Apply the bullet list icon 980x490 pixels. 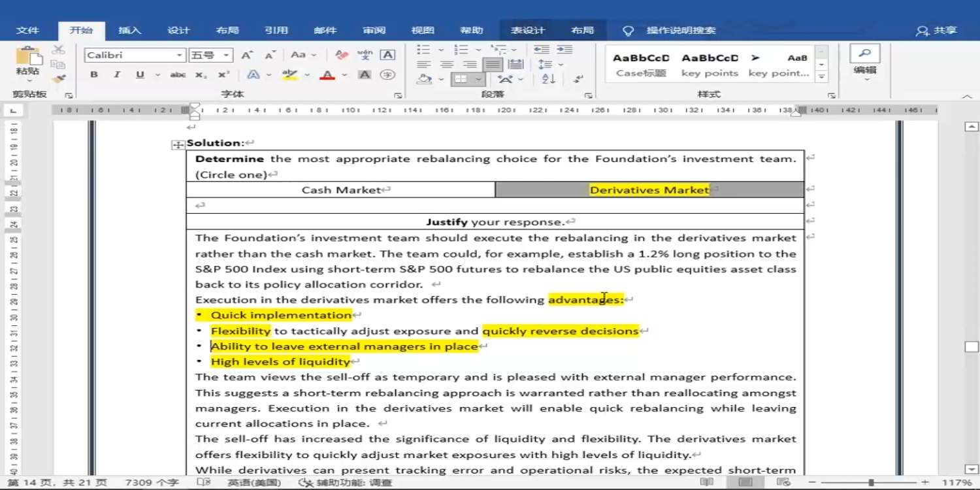pos(423,50)
